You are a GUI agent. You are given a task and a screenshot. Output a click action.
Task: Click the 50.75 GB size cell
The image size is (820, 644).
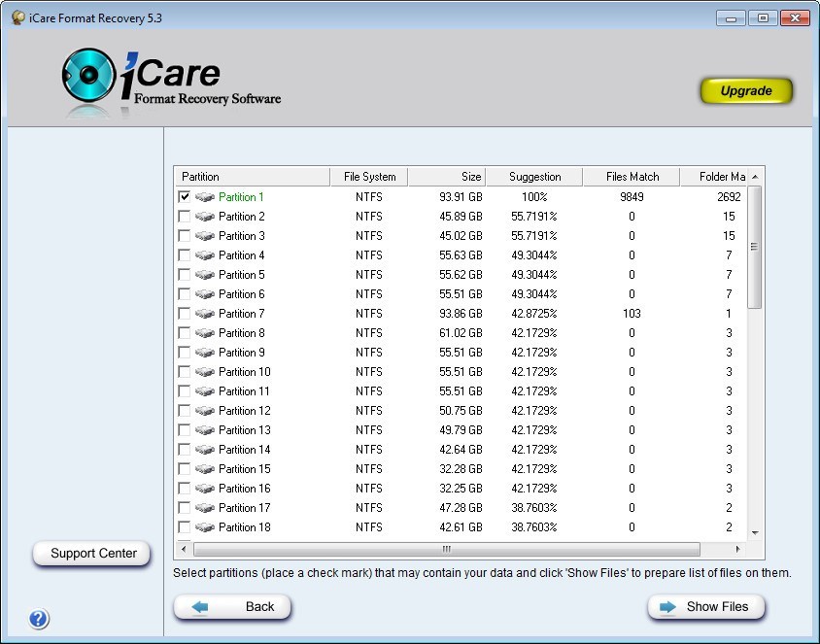461,410
